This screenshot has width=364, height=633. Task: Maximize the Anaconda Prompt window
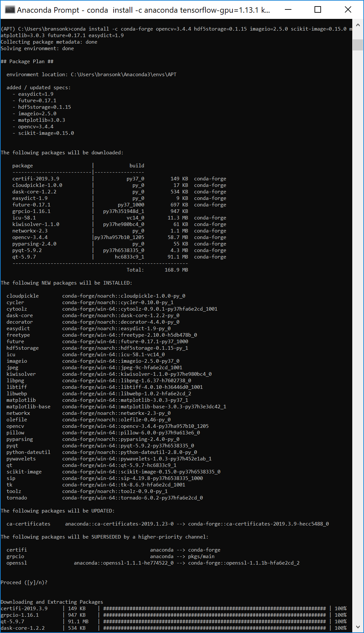pyautogui.click(x=318, y=10)
